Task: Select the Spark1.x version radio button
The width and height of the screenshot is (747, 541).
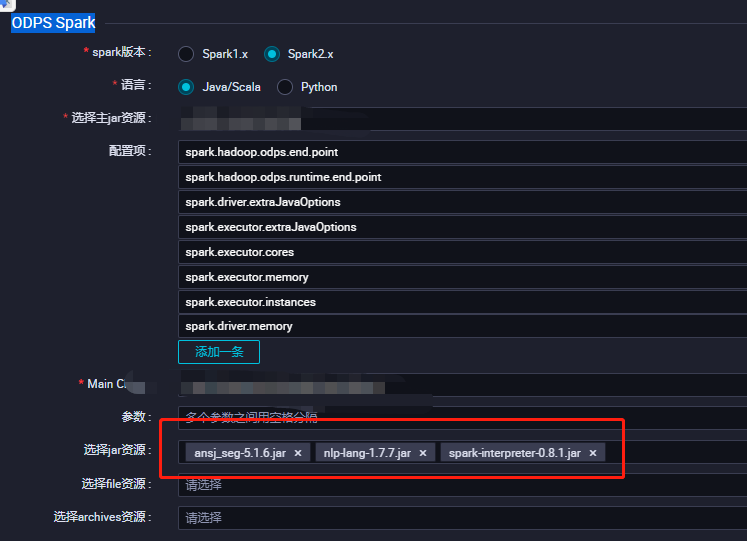Action: tap(186, 54)
